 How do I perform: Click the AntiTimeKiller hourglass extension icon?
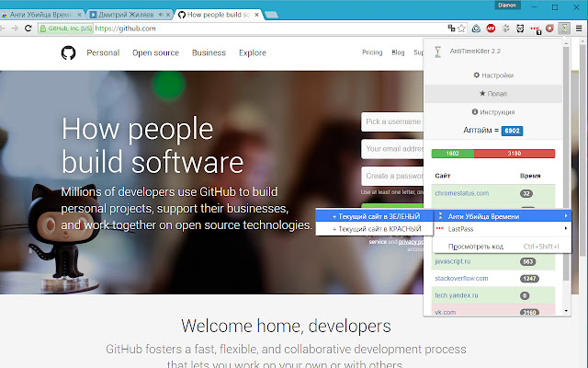tap(564, 29)
